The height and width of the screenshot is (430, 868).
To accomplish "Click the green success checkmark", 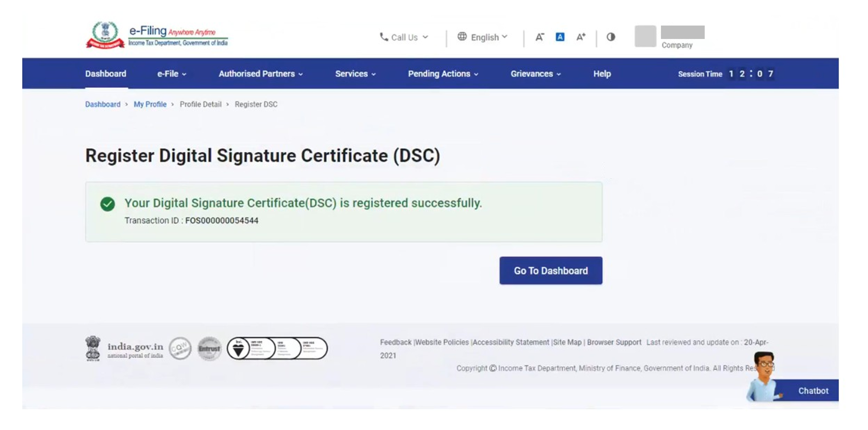I will [x=108, y=203].
